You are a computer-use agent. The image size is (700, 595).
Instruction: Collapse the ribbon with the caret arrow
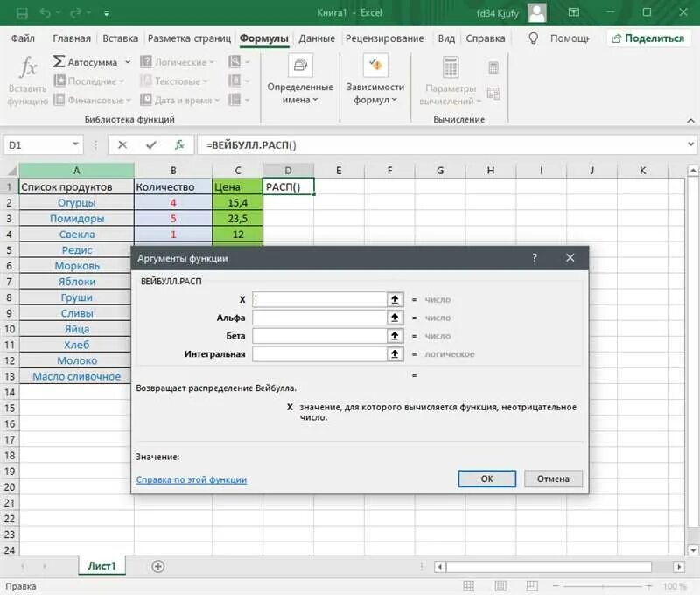690,121
